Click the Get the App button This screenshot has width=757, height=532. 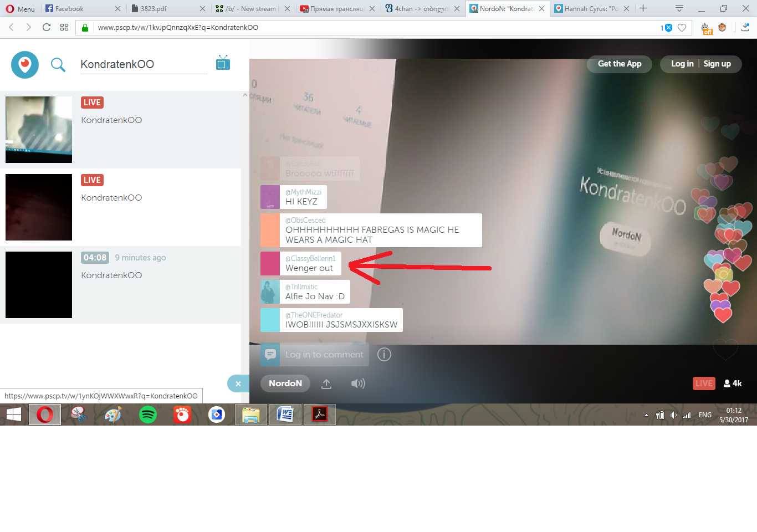point(620,64)
